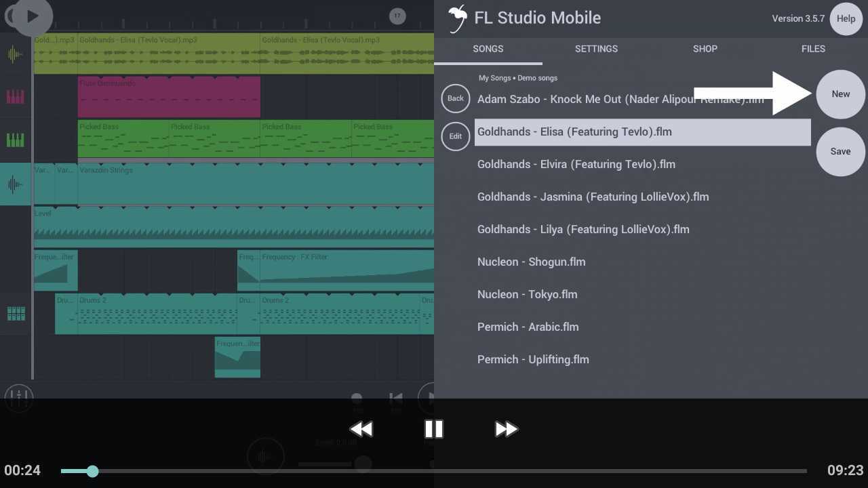Screen dimensions: 868x488
Task: Click the rewind video button
Action: tap(361, 429)
